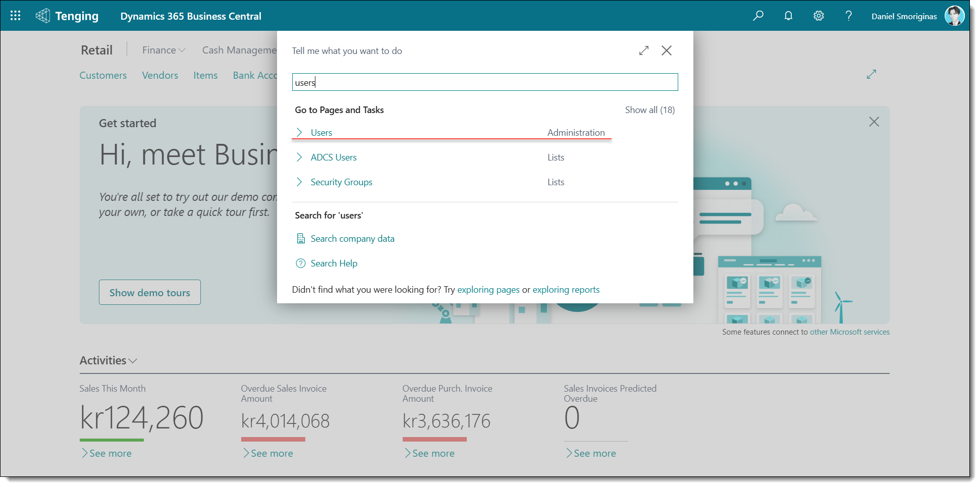The image size is (980, 487).
Task: See more for Sales Invoices Predicted Overdue
Action: click(x=591, y=453)
